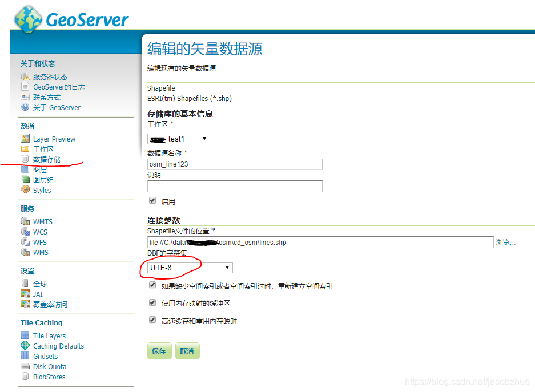This screenshot has height=392, width=535.
Task: Click the 关于 GeoServer help icon
Action: coord(25,107)
